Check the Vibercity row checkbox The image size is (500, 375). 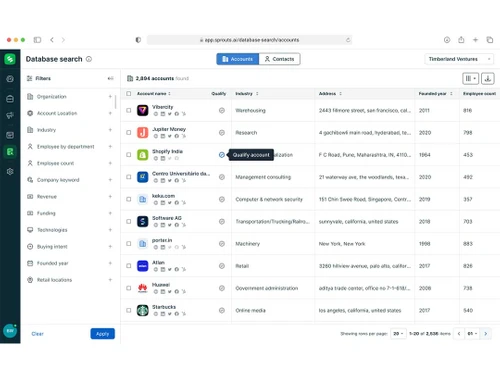point(129,110)
